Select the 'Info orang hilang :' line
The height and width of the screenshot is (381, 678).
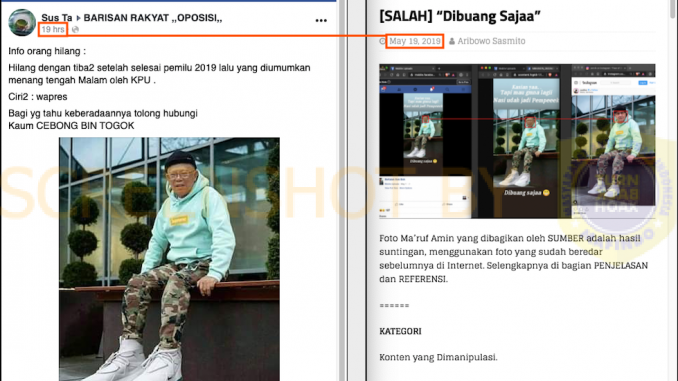coord(47,51)
